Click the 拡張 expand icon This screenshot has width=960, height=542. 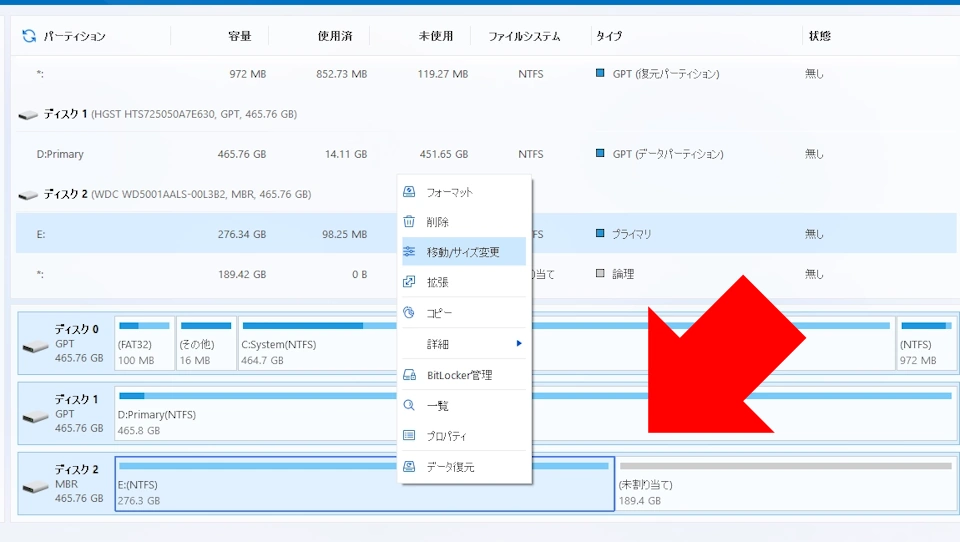pos(409,282)
